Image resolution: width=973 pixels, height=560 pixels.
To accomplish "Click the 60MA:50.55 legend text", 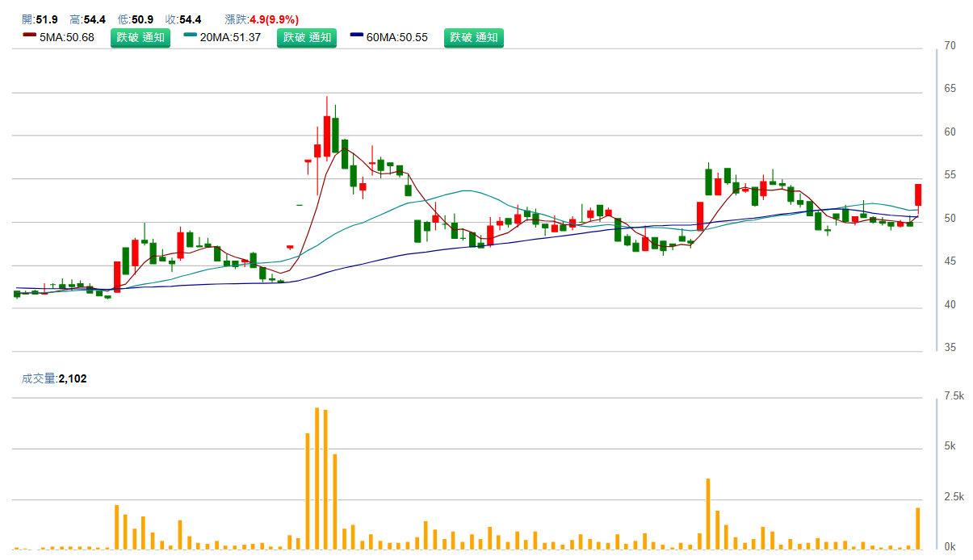I will (397, 37).
